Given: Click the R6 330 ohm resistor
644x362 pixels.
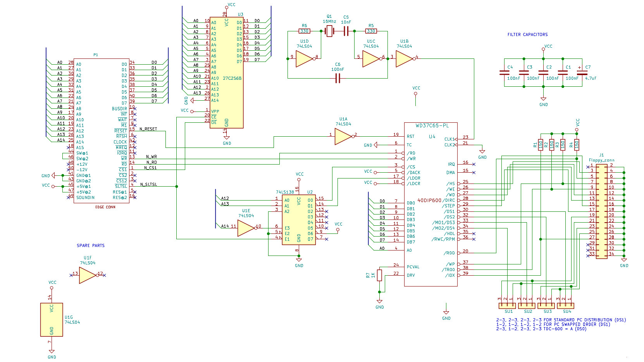Looking at the screenshot, I should click(x=304, y=31).
